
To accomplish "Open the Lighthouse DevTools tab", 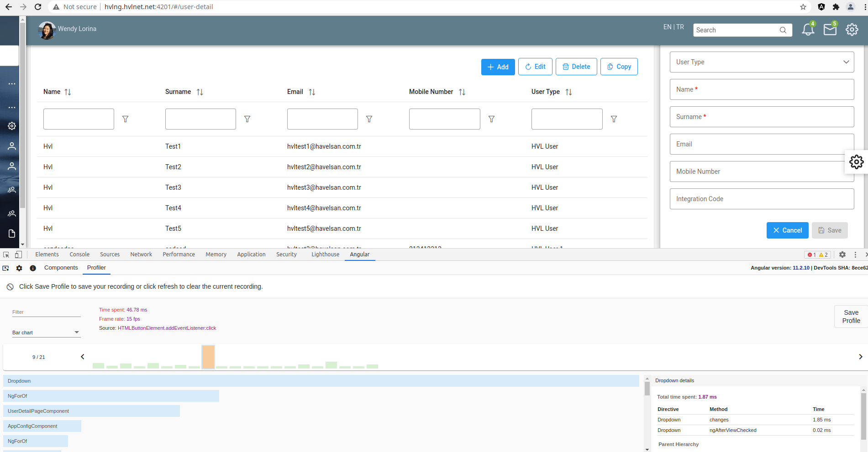I will tap(326, 255).
